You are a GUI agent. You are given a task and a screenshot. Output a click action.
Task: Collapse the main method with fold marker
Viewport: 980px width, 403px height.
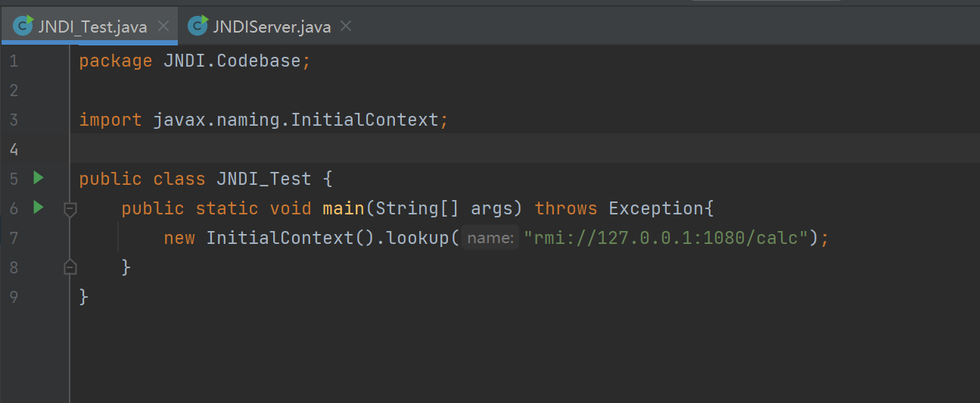coord(70,208)
